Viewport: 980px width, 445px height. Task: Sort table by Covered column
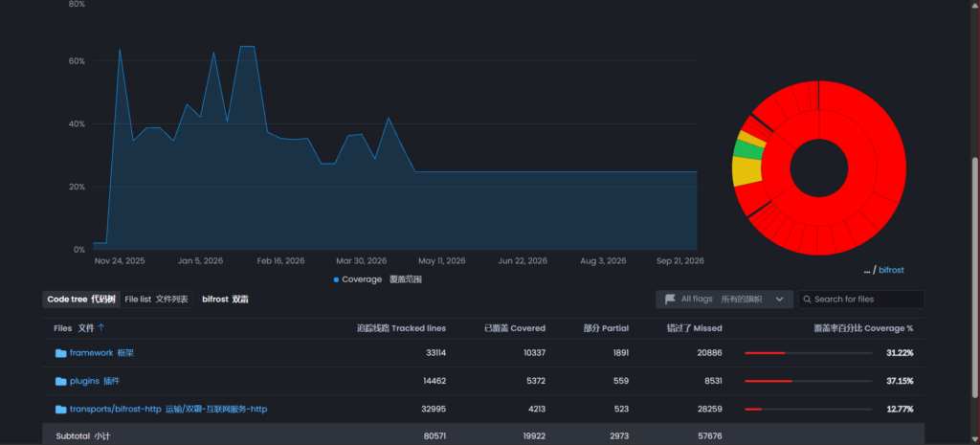pos(514,328)
